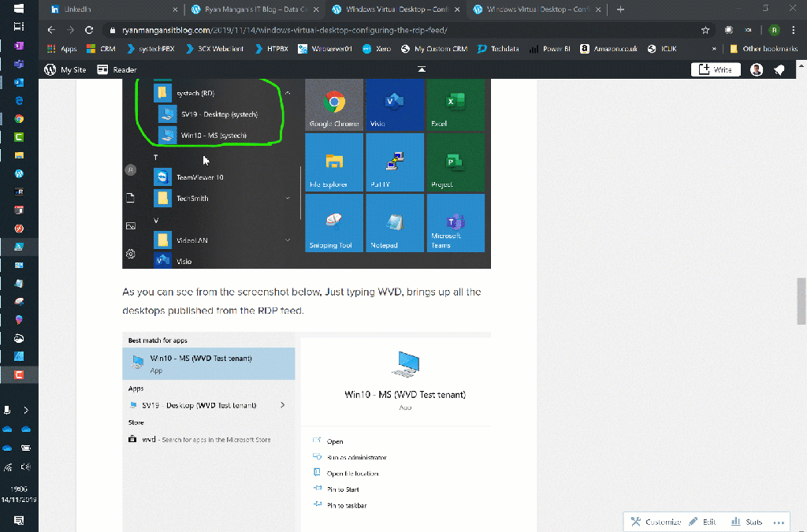This screenshot has height=532, width=807.
Task: Open a new browser tab
Action: (x=620, y=9)
